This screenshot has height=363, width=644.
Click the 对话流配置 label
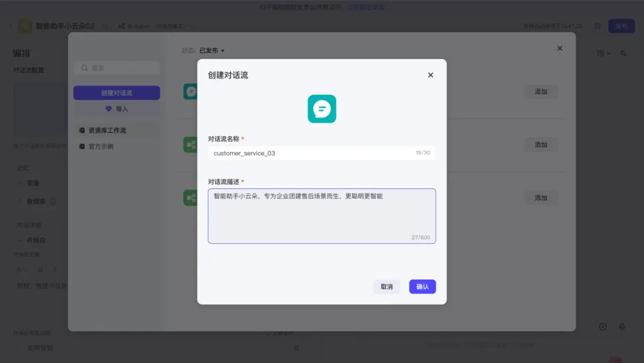pyautogui.click(x=29, y=70)
